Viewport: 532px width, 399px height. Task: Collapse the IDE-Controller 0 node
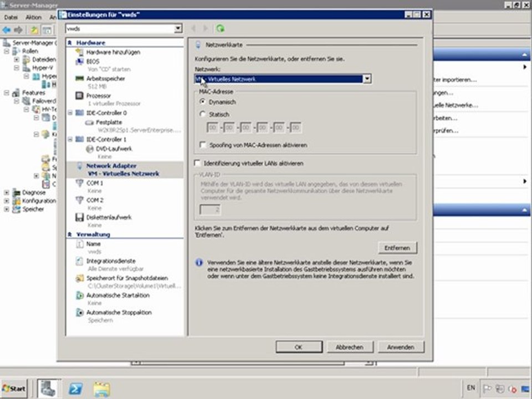click(x=70, y=112)
